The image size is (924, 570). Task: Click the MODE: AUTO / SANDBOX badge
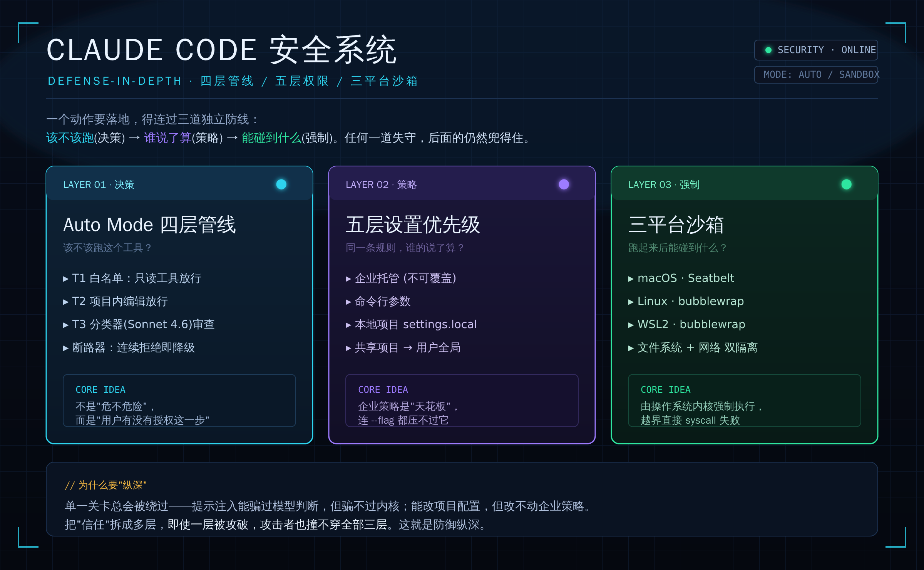816,75
